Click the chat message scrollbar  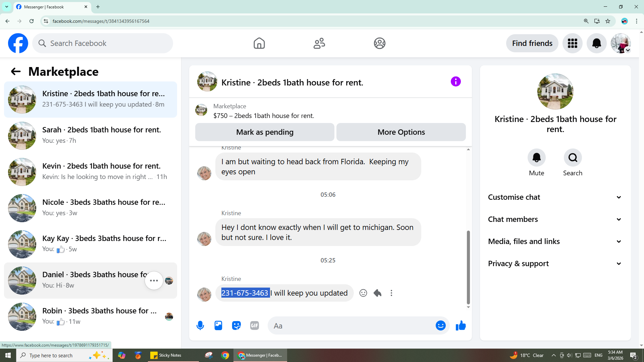[x=468, y=267]
